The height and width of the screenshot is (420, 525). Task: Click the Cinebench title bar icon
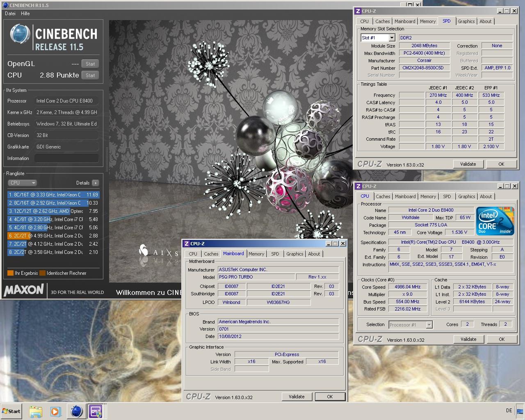click(x=5, y=5)
